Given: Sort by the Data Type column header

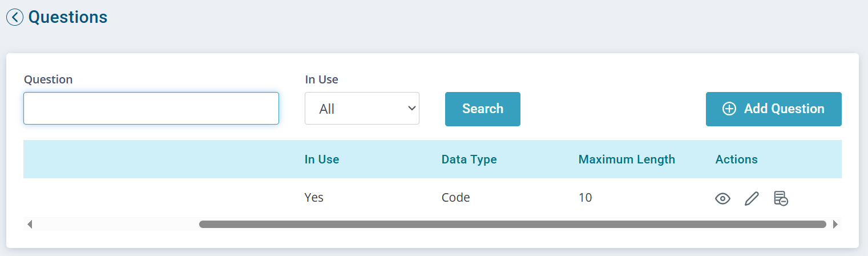Looking at the screenshot, I should click(469, 159).
